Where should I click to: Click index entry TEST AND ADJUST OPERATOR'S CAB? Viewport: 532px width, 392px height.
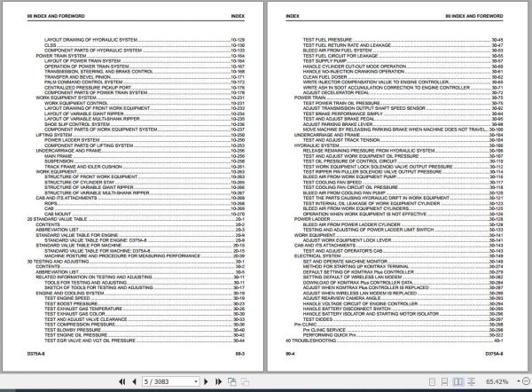click(x=342, y=251)
